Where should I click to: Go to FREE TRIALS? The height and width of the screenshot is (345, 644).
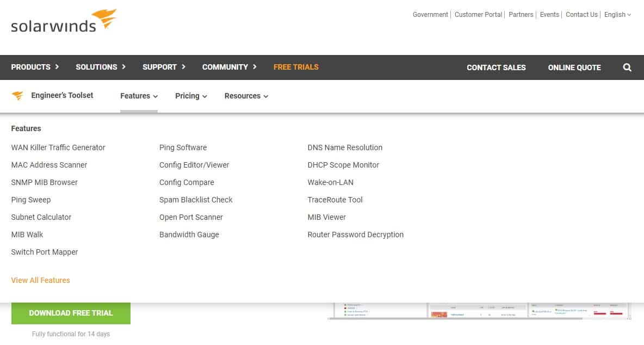pyautogui.click(x=296, y=67)
